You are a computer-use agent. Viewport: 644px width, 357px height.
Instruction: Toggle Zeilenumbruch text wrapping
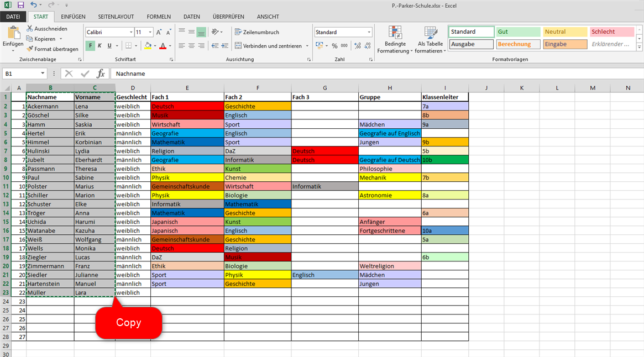tap(257, 32)
